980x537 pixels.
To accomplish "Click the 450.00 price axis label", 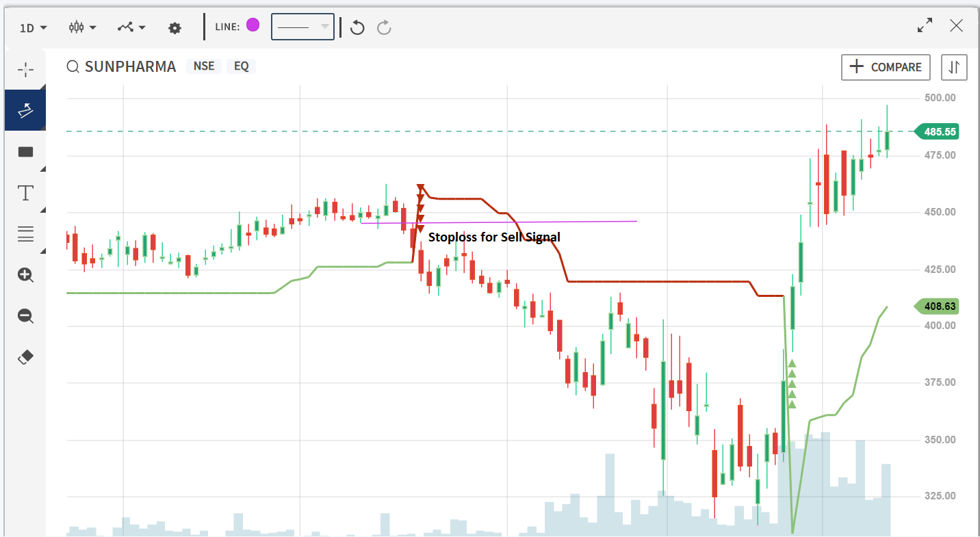I will tap(940, 212).
